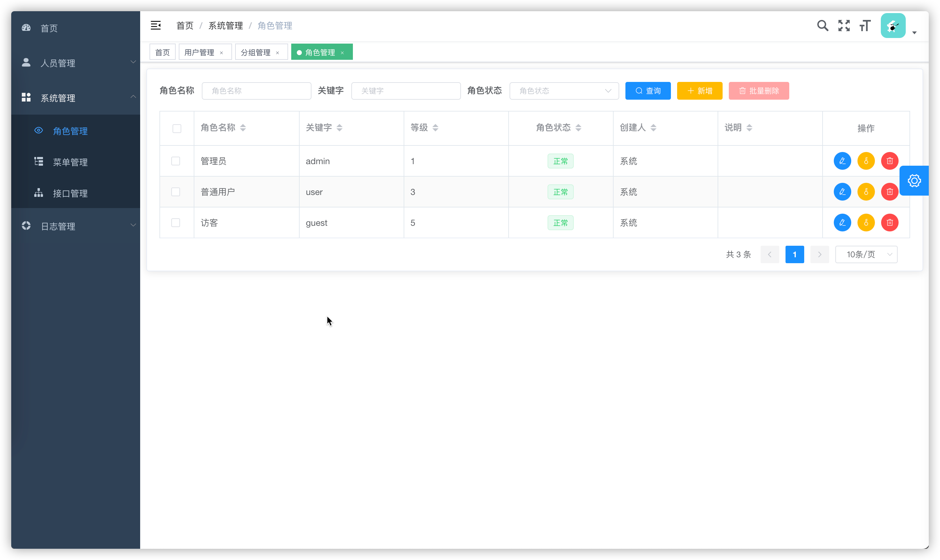Click the 角色名称 input field
The width and height of the screenshot is (940, 560).
coord(256,91)
